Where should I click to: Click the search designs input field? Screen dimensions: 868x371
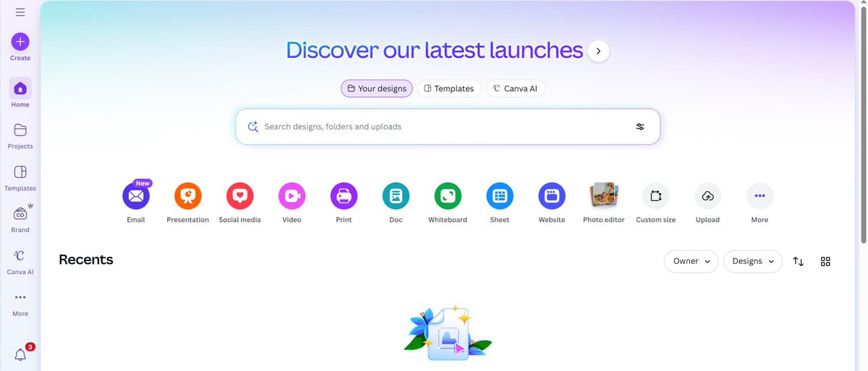(448, 127)
